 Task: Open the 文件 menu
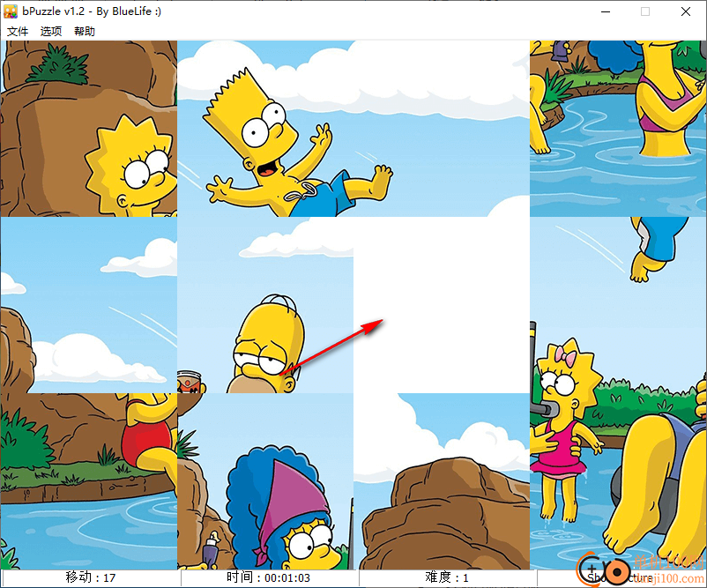18,31
